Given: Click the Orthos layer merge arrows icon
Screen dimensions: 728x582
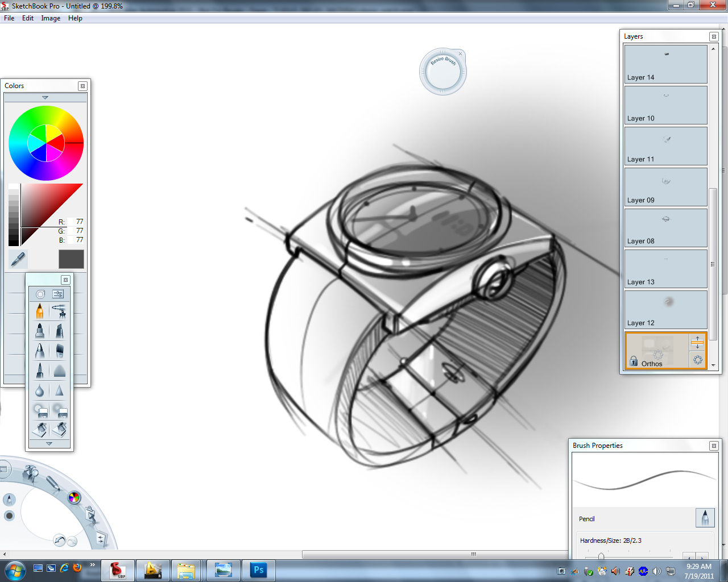Looking at the screenshot, I should (698, 343).
